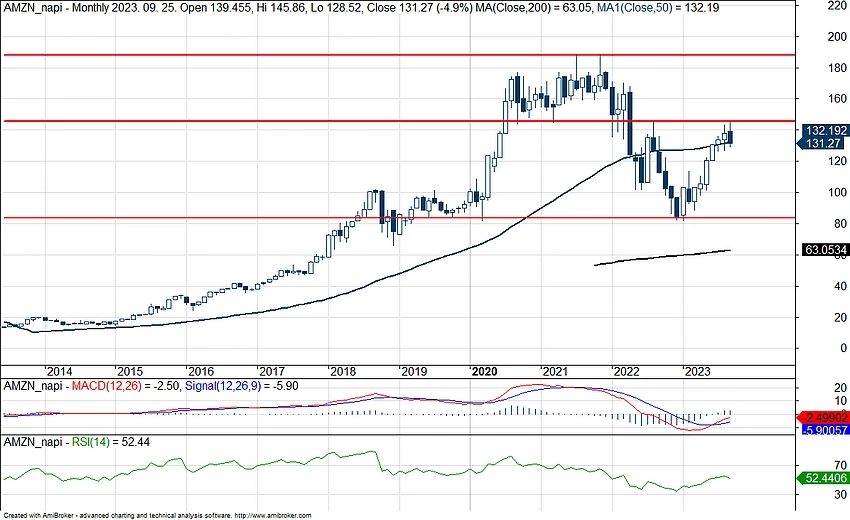Image resolution: width=850 pixels, height=520 pixels.
Task: Click the 2021 year label on time axis
Action: (555, 371)
